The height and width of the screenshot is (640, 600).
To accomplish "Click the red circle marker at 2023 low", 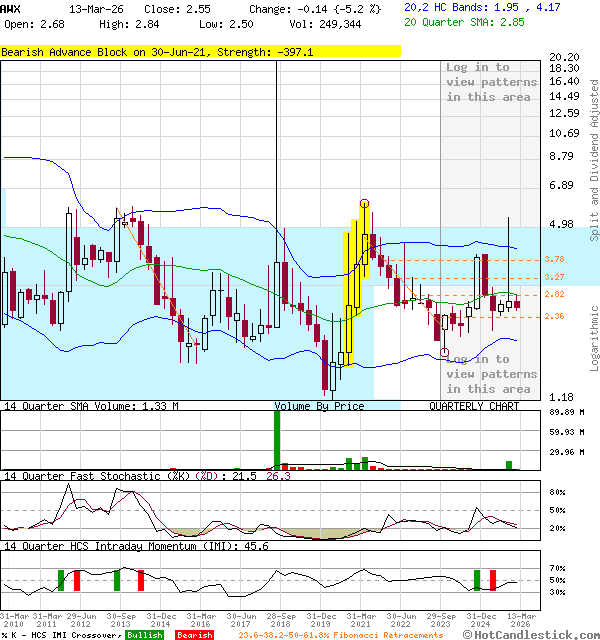I will 445,351.
